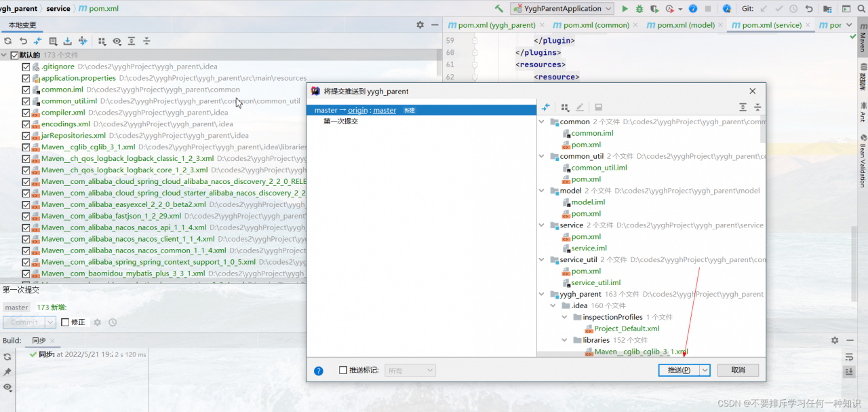Click the 取消 cancel button
This screenshot has height=412, width=868.
pos(738,371)
